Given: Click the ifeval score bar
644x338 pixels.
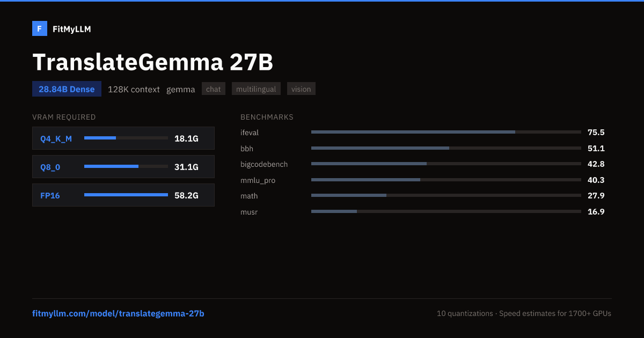Looking at the screenshot, I should pyautogui.click(x=446, y=132).
